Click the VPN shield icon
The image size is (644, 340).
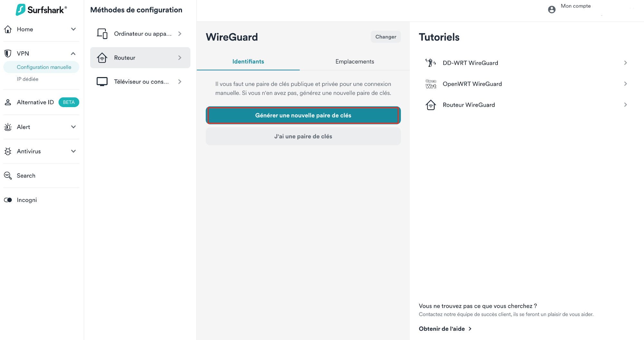(x=8, y=53)
